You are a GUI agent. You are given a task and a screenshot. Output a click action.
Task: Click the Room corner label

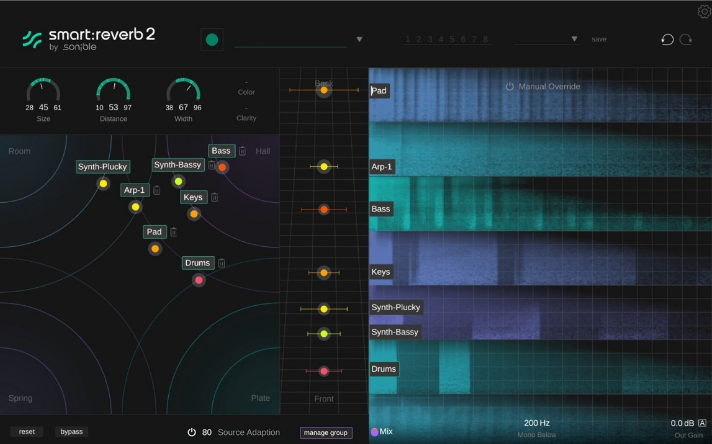(20, 151)
